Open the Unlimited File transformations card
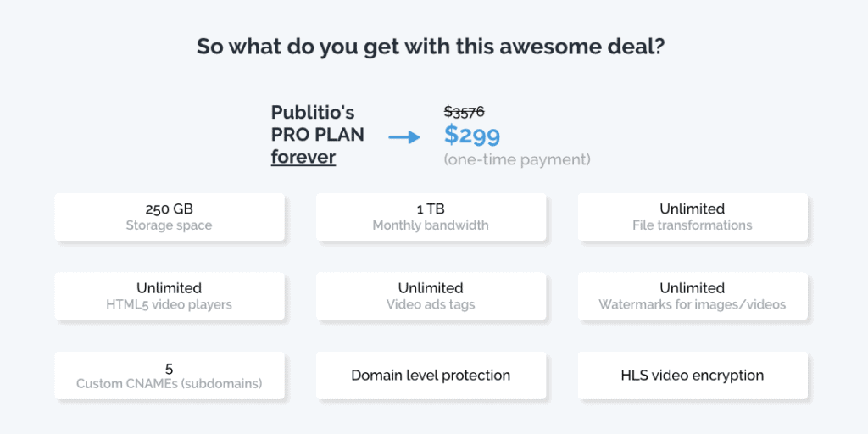The height and width of the screenshot is (434, 868). pos(693,217)
